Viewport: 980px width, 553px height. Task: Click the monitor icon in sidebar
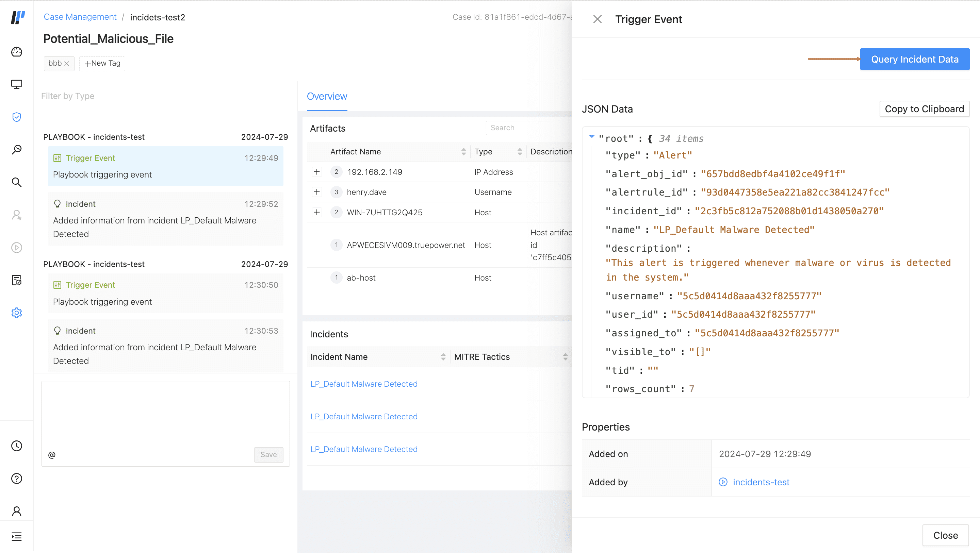click(x=16, y=84)
